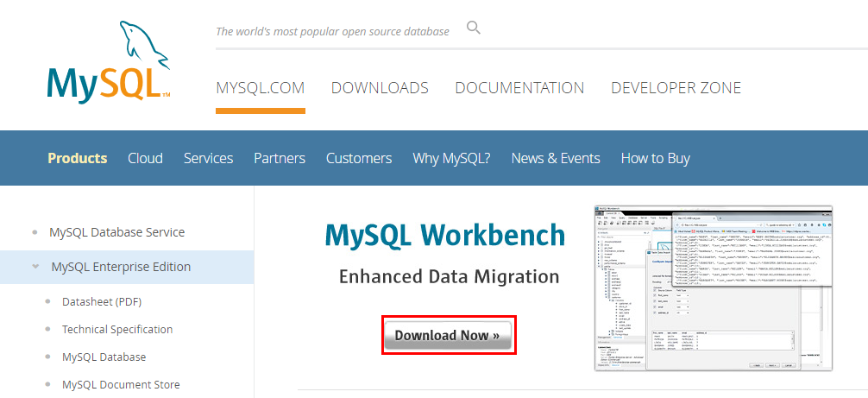
Task: Go to the Partners menu item
Action: (x=280, y=158)
